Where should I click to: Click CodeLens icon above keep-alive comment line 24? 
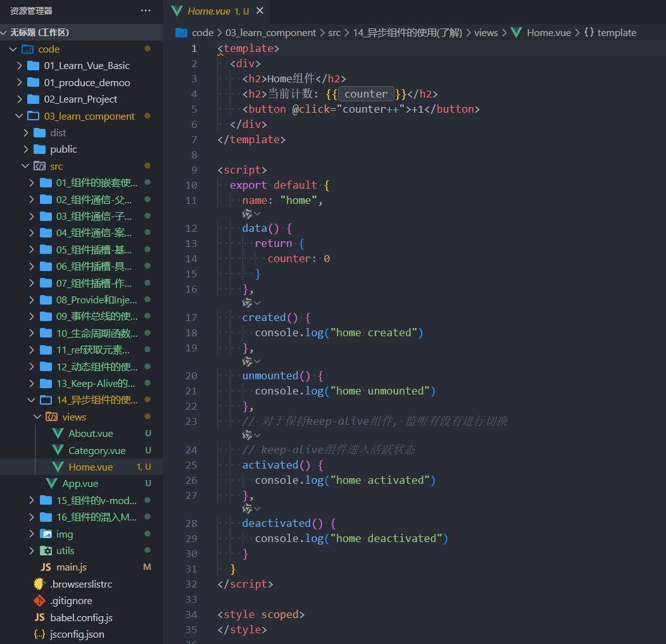coord(247,435)
